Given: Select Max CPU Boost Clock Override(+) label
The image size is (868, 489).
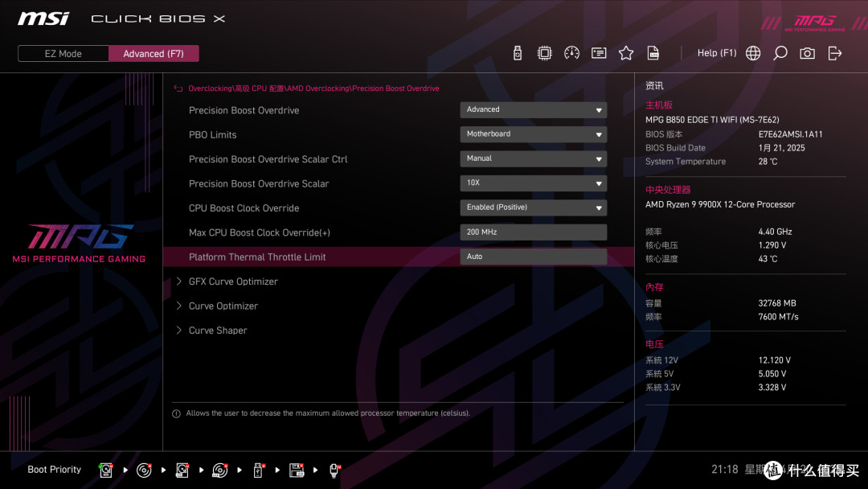Looking at the screenshot, I should (259, 232).
